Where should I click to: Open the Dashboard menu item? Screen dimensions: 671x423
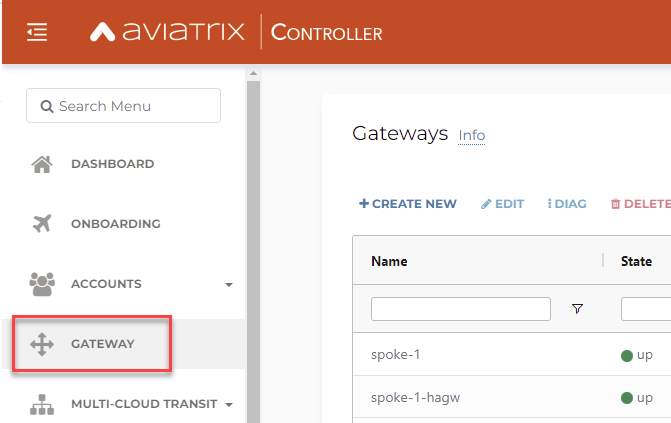click(113, 164)
